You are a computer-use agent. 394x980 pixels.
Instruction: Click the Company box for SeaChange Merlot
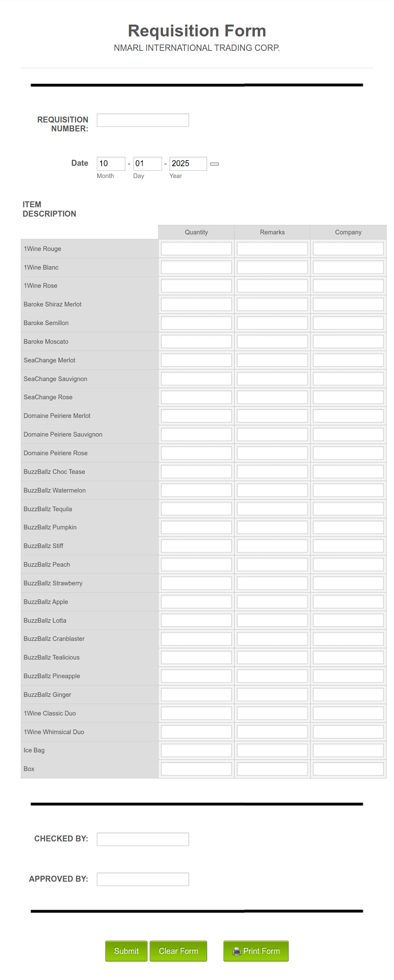pos(348,359)
